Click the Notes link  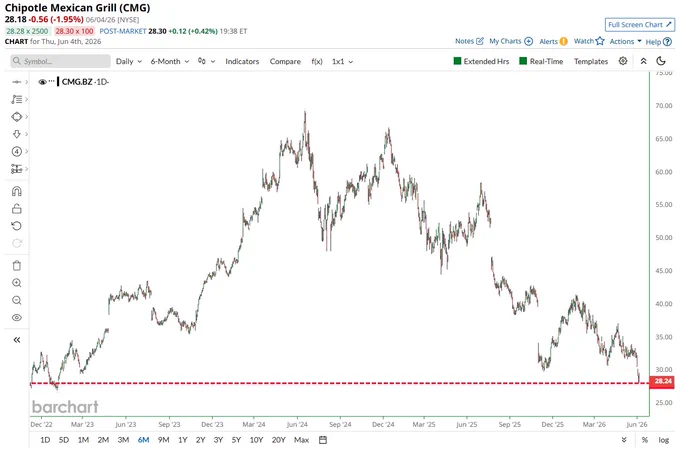tap(464, 41)
